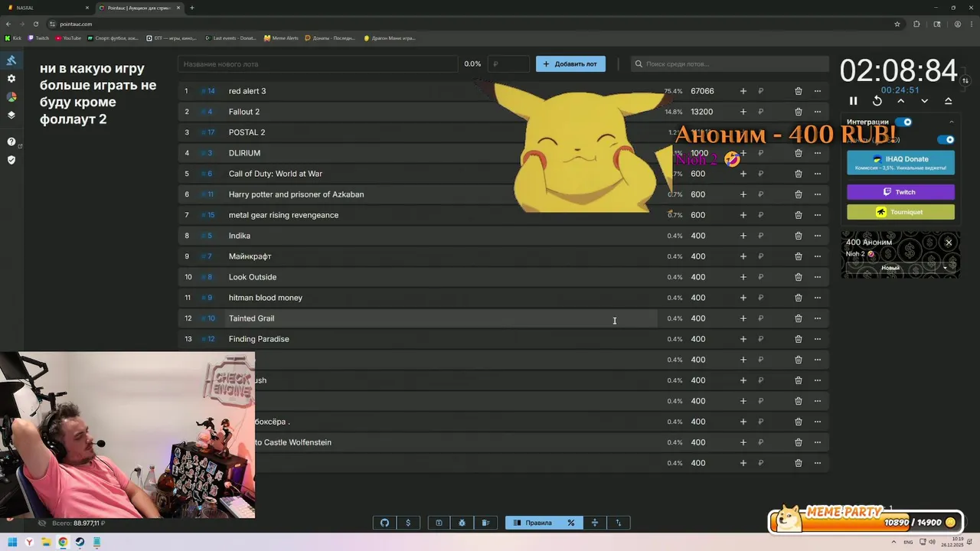Open more options for Fallout 2

pyautogui.click(x=817, y=112)
